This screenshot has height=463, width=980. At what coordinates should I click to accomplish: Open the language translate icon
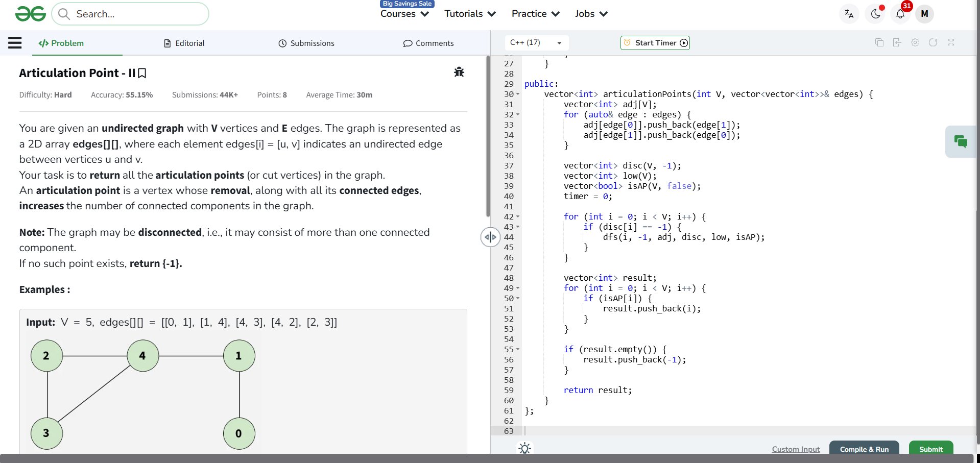[x=849, y=14]
